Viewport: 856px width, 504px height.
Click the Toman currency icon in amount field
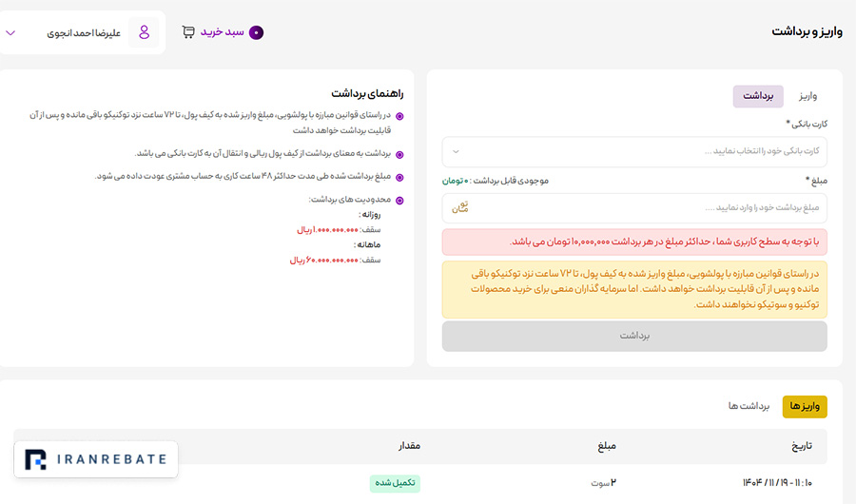(460, 207)
